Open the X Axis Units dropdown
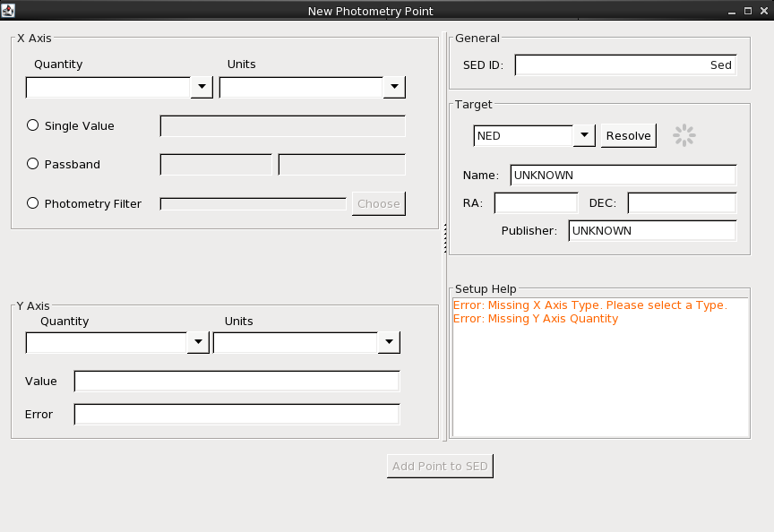Viewport: 774px width, 532px height. pos(394,87)
